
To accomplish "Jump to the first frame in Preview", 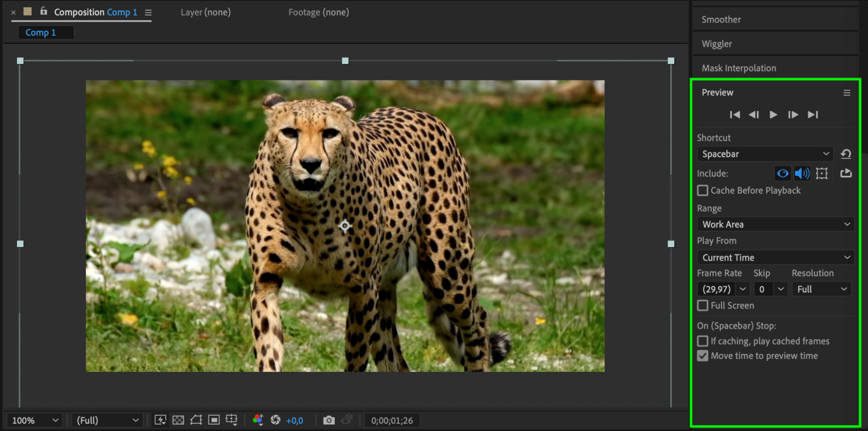I will pyautogui.click(x=735, y=115).
